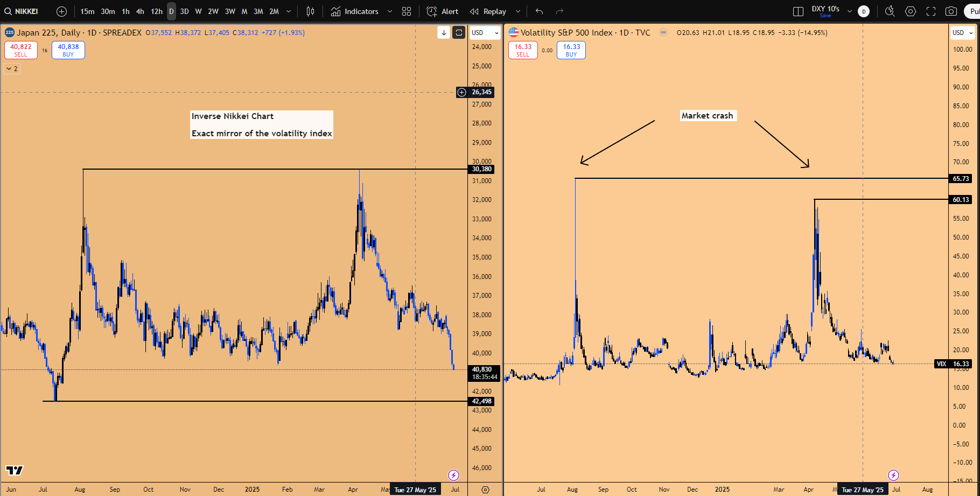Click the undo arrow

point(540,11)
